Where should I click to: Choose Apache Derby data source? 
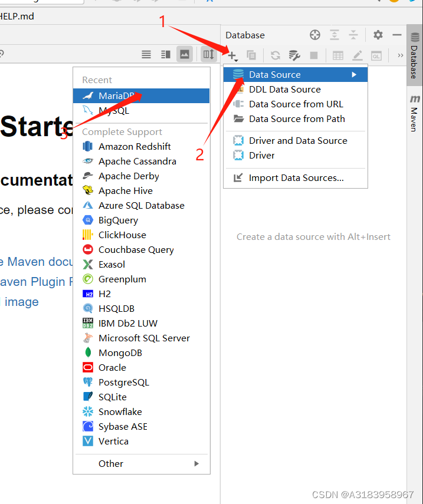point(141,176)
